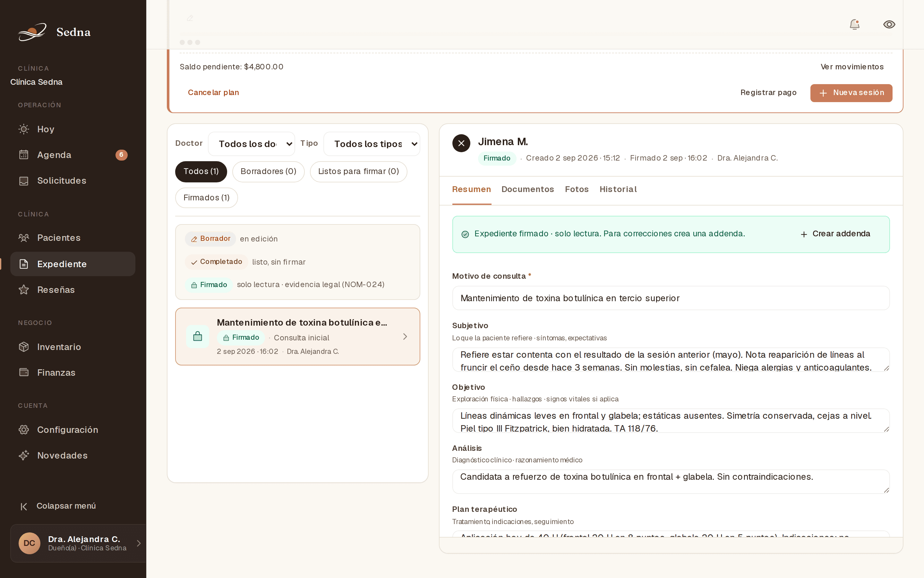Open Pacientes section
The image size is (924, 578).
[x=73, y=238]
